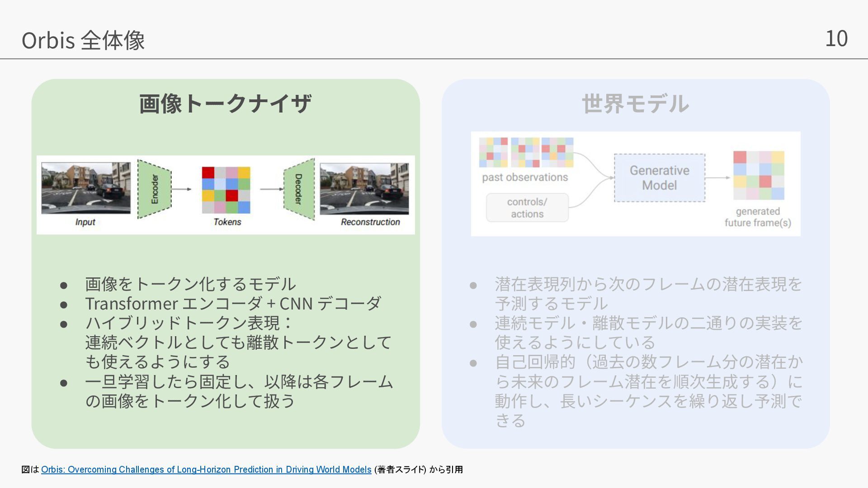This screenshot has height=488, width=868.
Task: Click the green Decoder trapezoid shape
Action: [x=299, y=189]
